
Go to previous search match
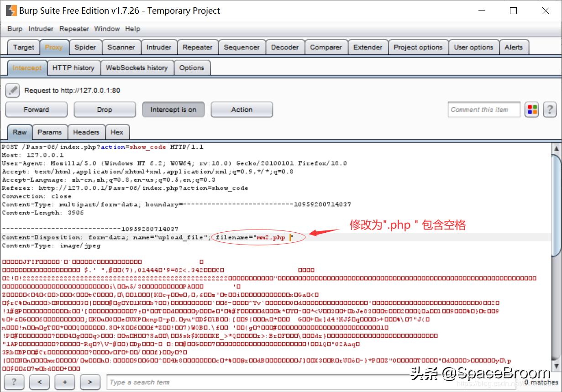pyautogui.click(x=40, y=382)
